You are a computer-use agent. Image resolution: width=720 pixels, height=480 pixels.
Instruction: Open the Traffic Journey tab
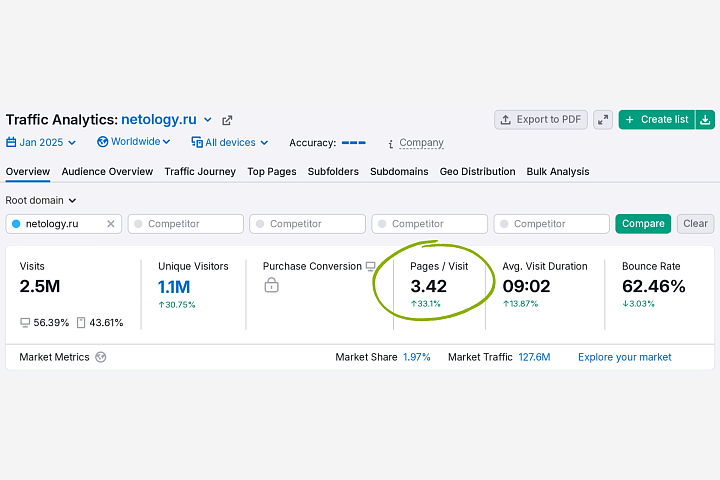coord(200,171)
